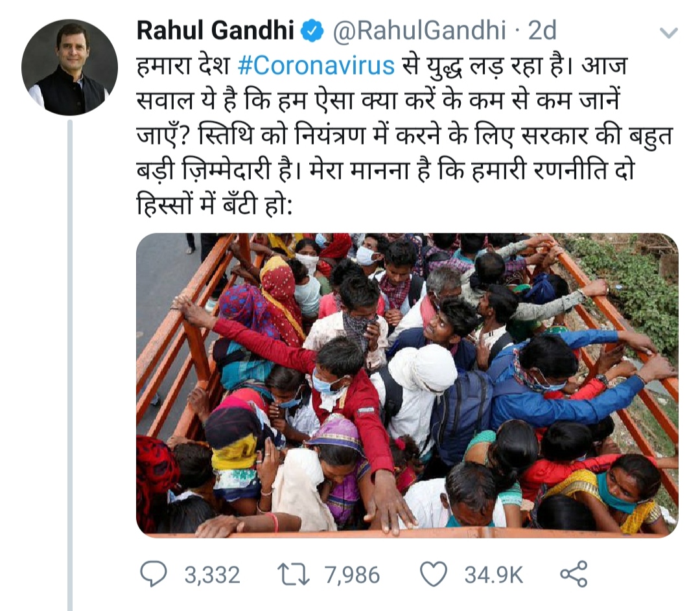Click the 34.9K likes count
700x611 pixels.
point(493,575)
